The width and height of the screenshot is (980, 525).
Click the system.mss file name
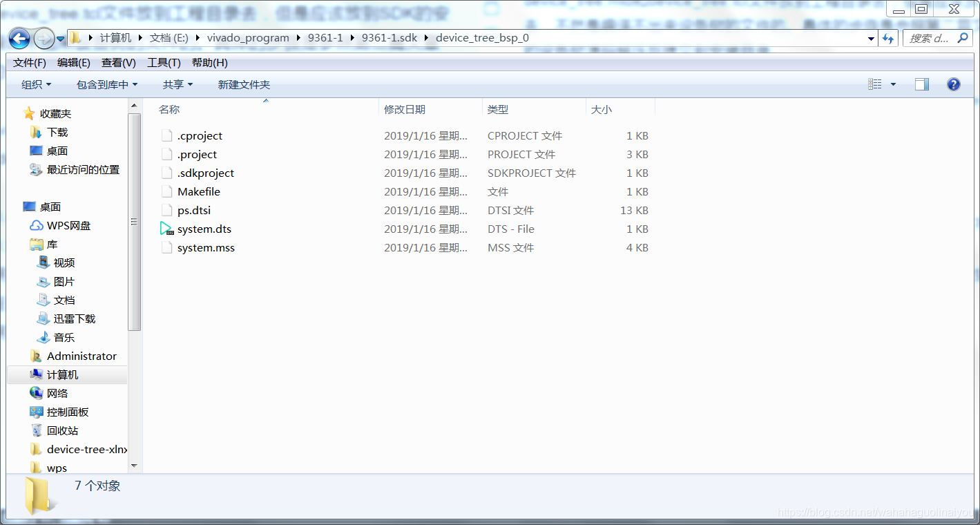tap(206, 247)
